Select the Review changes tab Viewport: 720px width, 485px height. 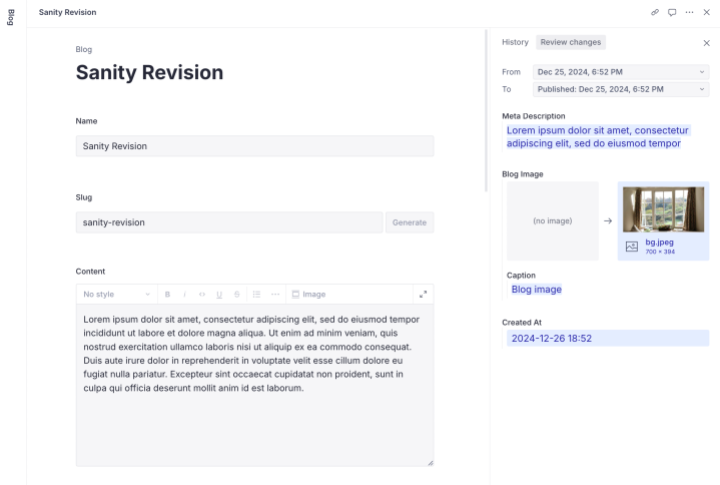[571, 42]
